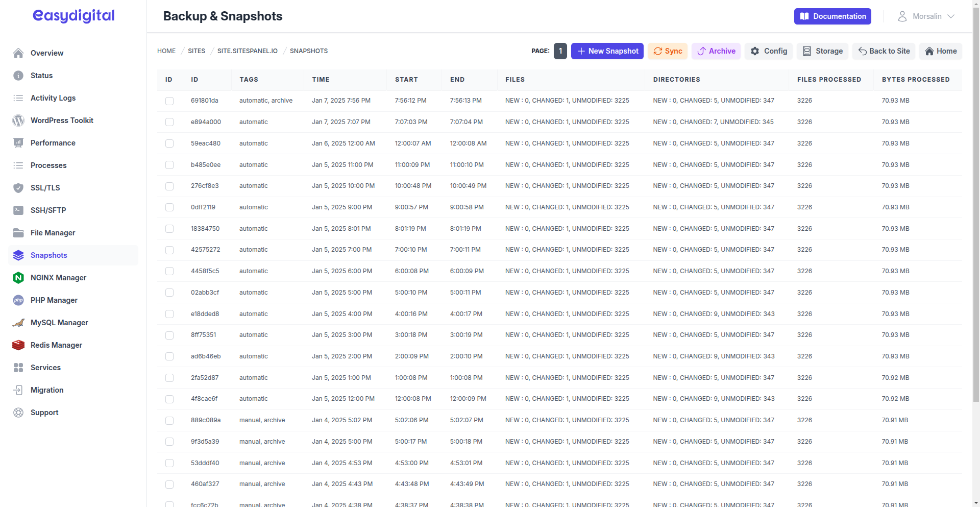Select the Archive icon button
Screen dimensions: 980x507
click(702, 51)
